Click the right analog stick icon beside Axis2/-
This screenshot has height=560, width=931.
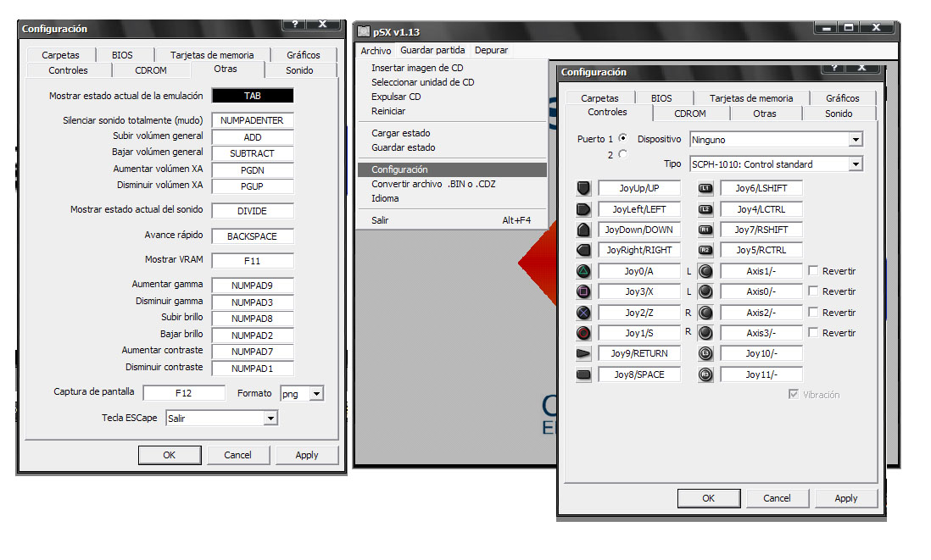(705, 313)
